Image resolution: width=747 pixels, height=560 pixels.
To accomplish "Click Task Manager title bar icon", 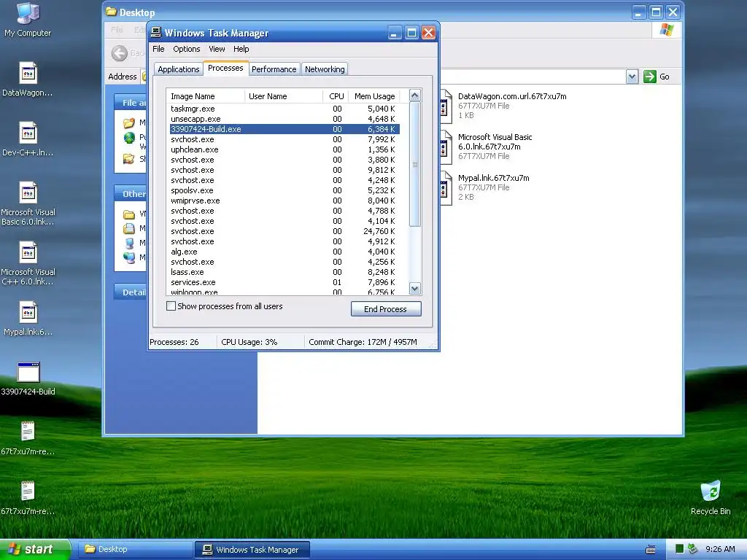I will [156, 32].
